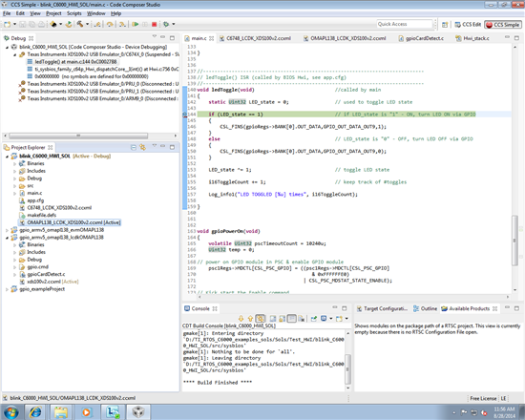The image size is (525, 420).
Task: Click console vertical scrollbar thumb
Action: point(347,369)
